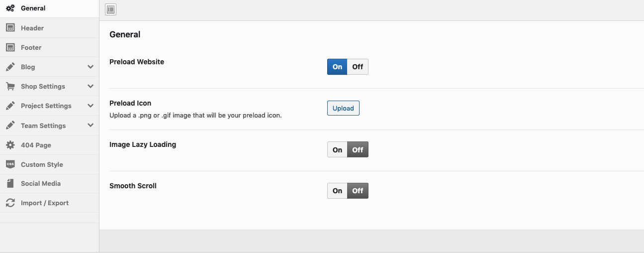The height and width of the screenshot is (253, 644).
Task: Expand the Blog section chevron
Action: (91, 67)
